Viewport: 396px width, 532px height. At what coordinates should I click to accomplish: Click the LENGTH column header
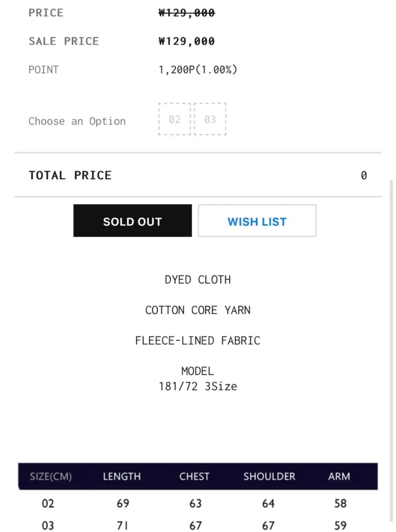coord(122,476)
